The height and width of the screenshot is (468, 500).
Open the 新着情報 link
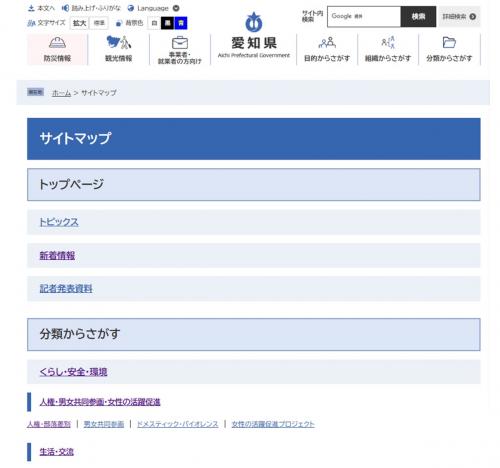click(x=57, y=256)
